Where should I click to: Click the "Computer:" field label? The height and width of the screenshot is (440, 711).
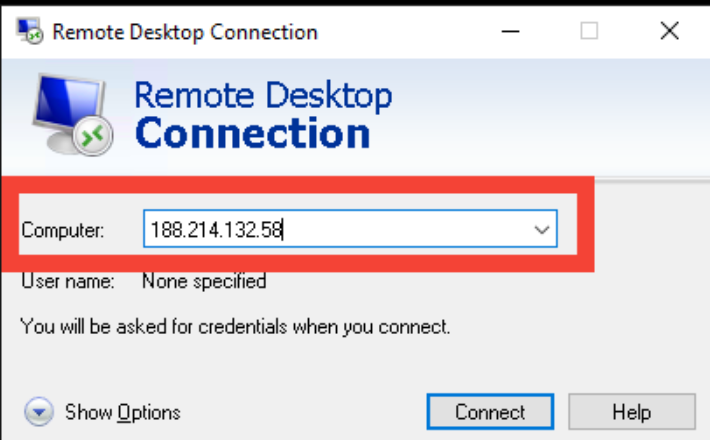(62, 231)
